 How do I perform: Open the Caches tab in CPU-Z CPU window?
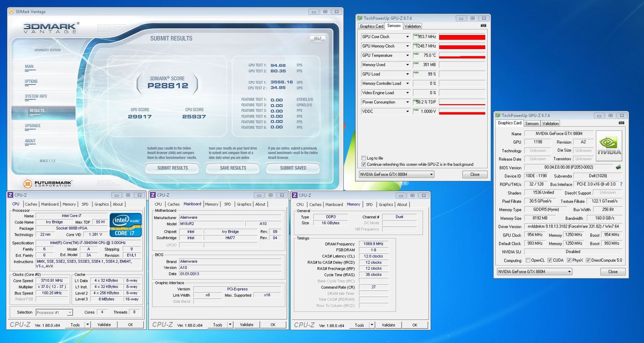pos(31,205)
